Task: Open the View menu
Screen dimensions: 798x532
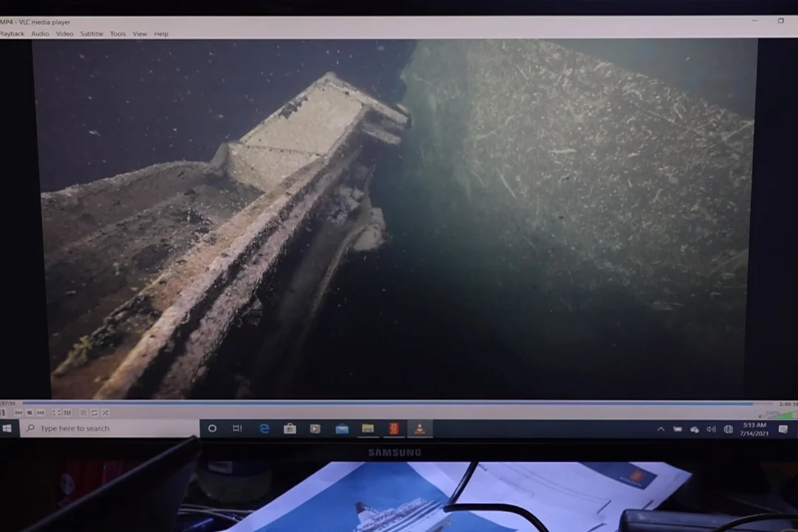Action: pyautogui.click(x=140, y=34)
